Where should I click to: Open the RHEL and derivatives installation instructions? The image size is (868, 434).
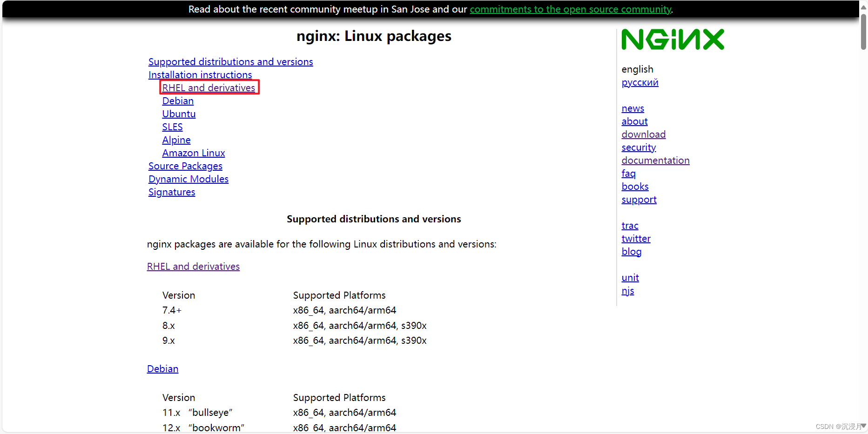(209, 87)
